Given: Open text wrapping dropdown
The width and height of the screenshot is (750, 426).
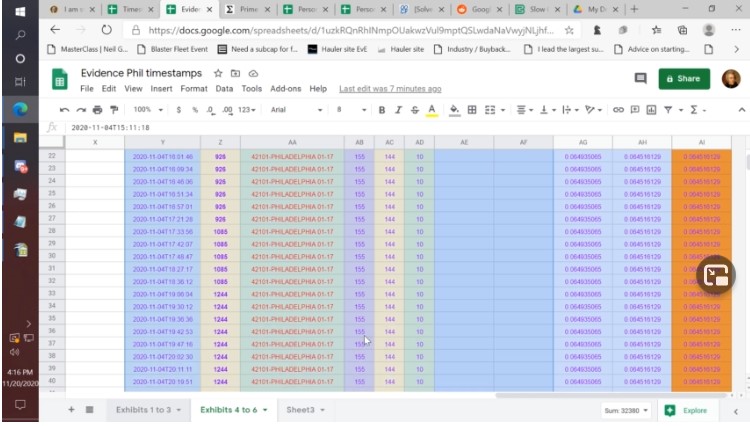Looking at the screenshot, I should 571,110.
